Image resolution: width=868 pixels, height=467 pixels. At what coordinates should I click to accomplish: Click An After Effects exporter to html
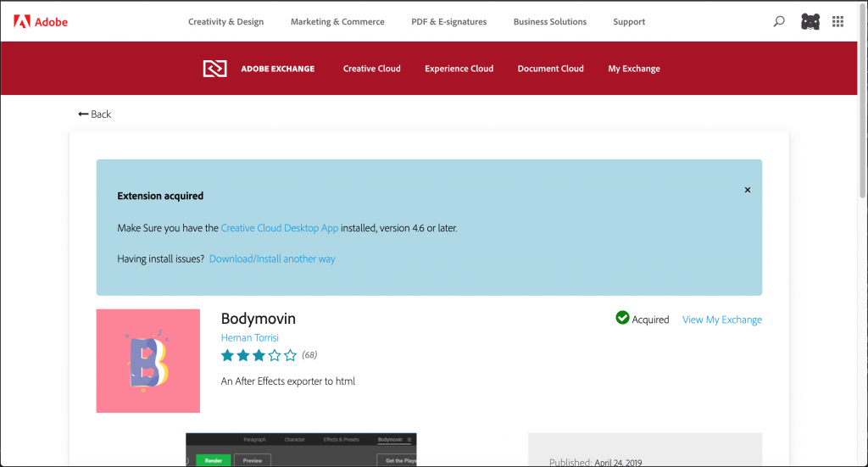288,381
